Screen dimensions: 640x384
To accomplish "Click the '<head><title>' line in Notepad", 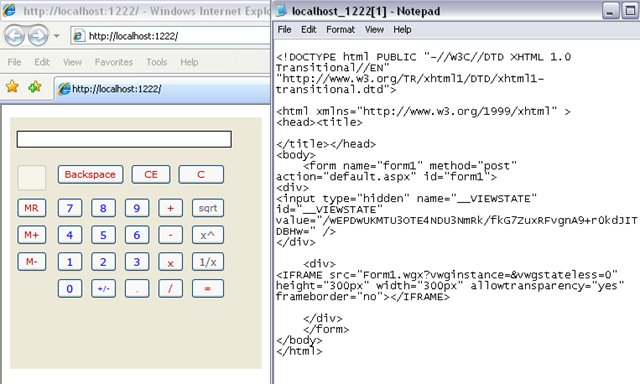I will (x=319, y=122).
